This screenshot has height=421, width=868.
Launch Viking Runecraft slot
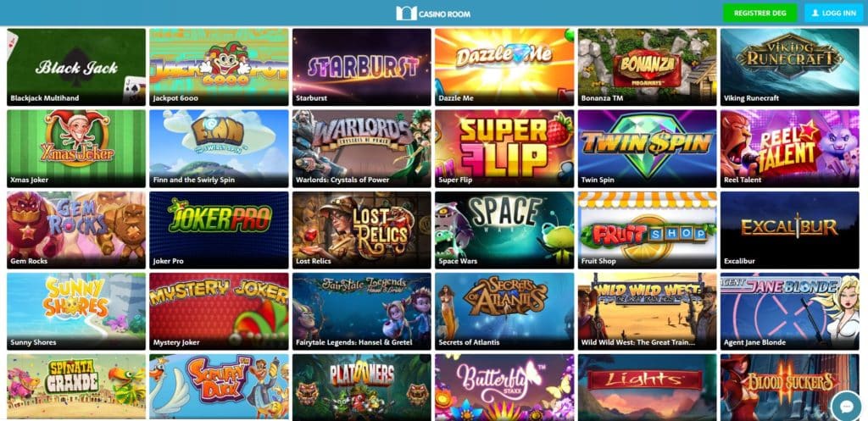[x=790, y=67]
